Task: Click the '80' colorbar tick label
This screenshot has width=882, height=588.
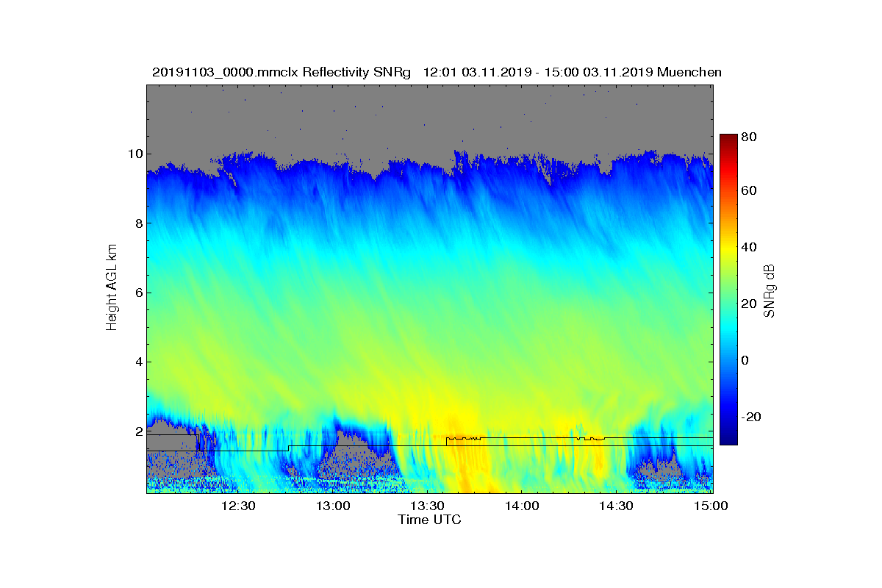Action: (750, 137)
